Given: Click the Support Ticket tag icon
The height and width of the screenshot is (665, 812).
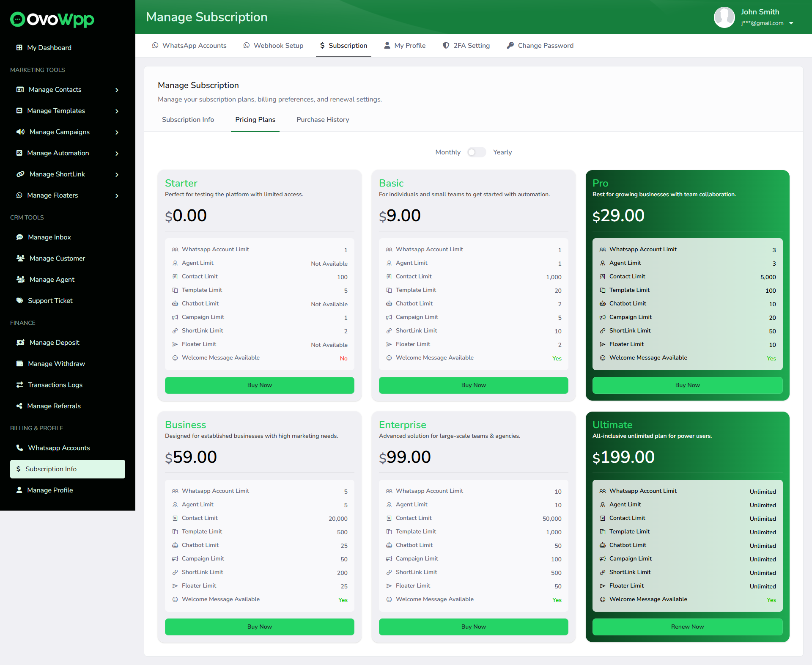Looking at the screenshot, I should (19, 301).
